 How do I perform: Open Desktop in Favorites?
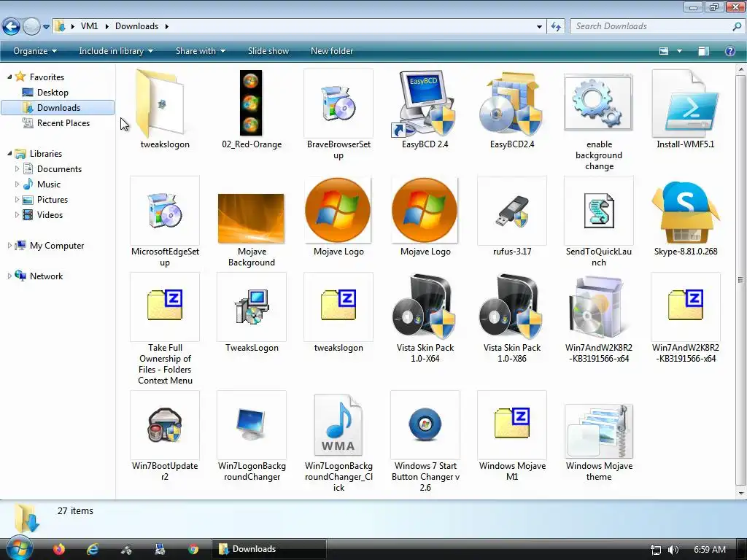53,93
